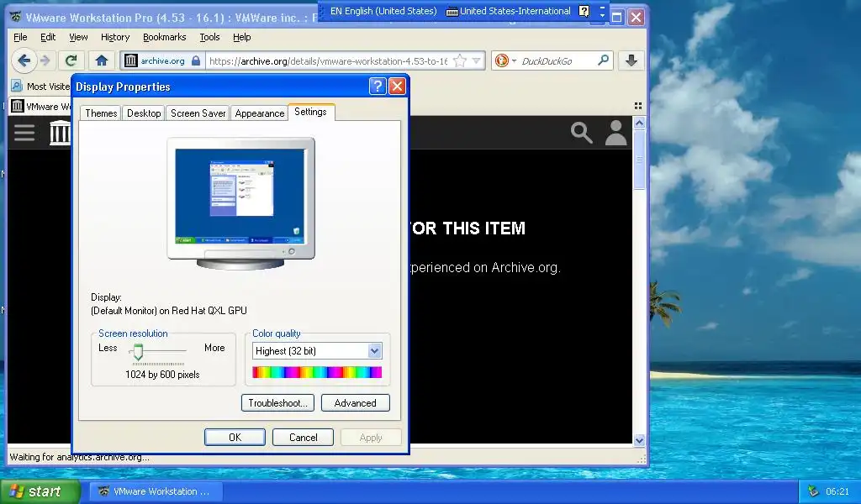This screenshot has width=861, height=504.
Task: Open the History menu
Action: 114,37
